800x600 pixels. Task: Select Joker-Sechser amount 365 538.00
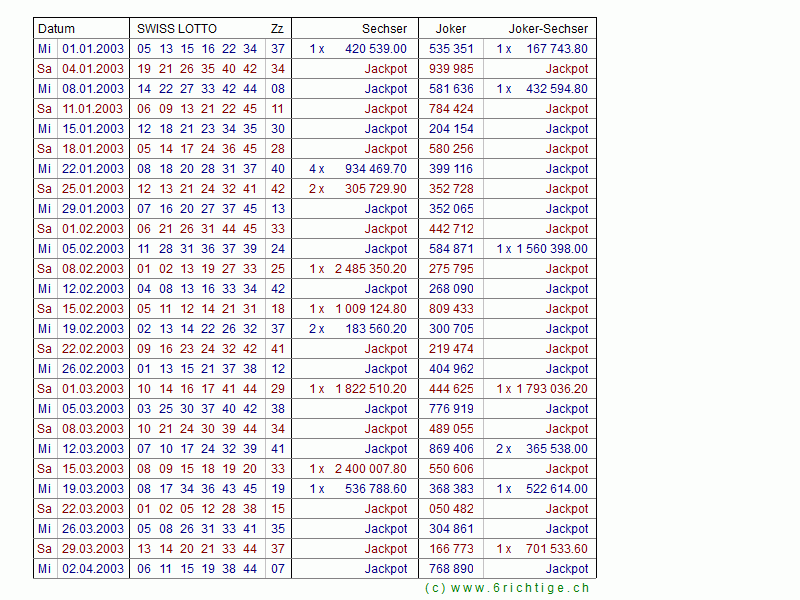point(556,449)
